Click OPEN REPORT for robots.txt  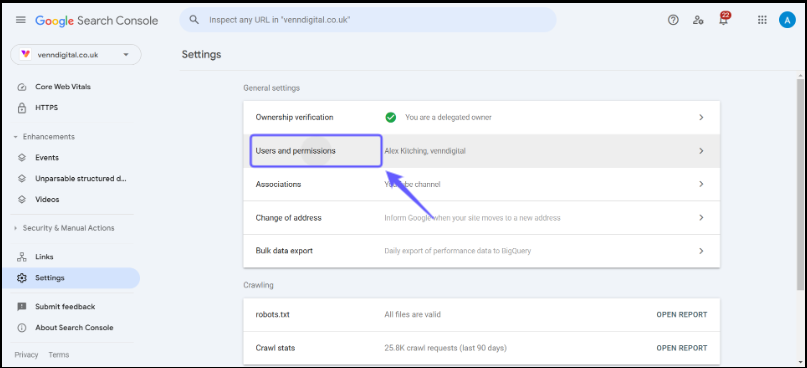(x=681, y=314)
